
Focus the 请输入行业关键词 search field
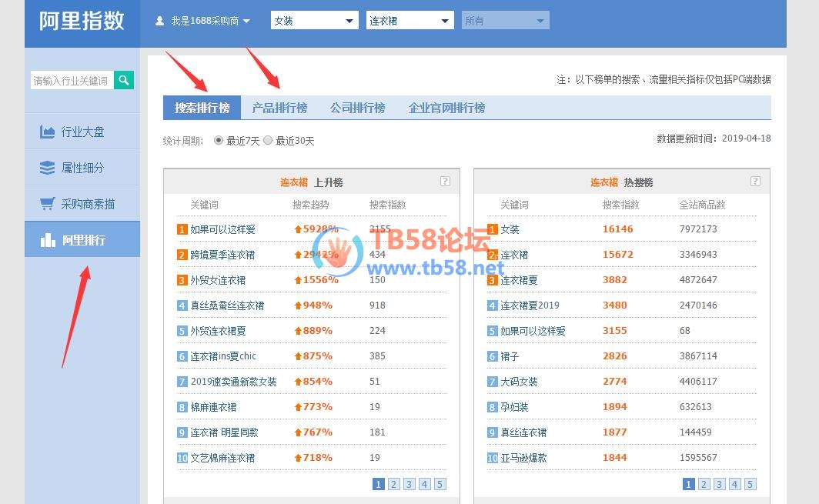coord(72,80)
